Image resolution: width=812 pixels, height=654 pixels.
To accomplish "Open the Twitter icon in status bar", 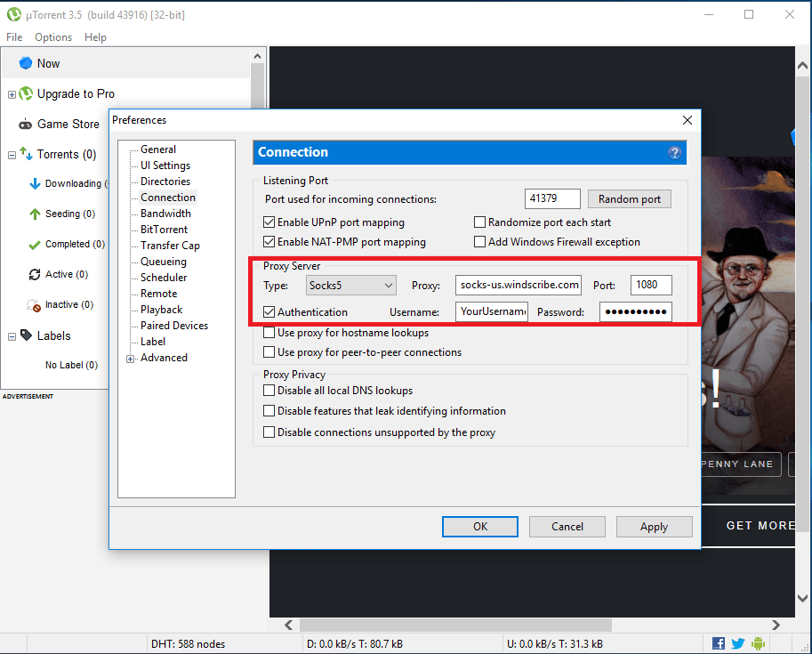I will [x=738, y=643].
